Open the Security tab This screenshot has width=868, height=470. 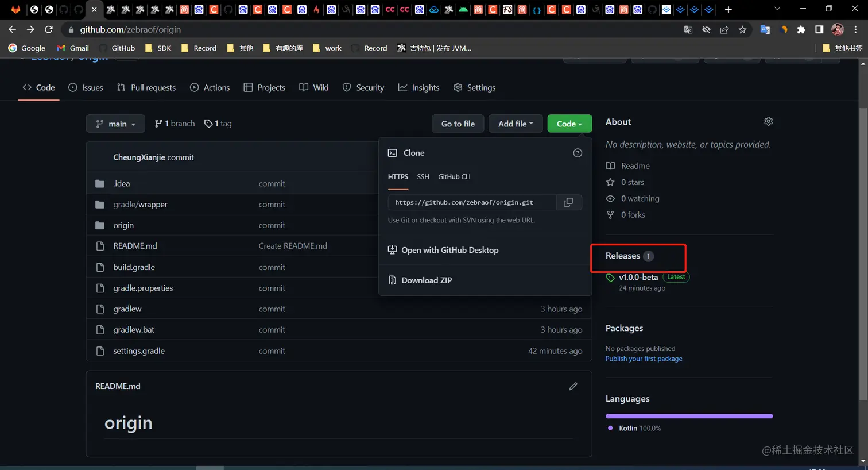point(363,87)
